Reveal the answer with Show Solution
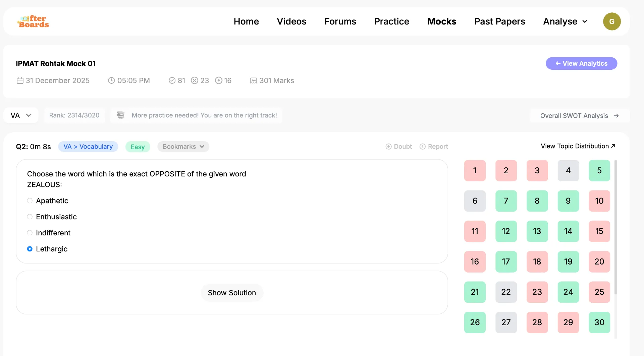This screenshot has height=356, width=644. [x=232, y=293]
